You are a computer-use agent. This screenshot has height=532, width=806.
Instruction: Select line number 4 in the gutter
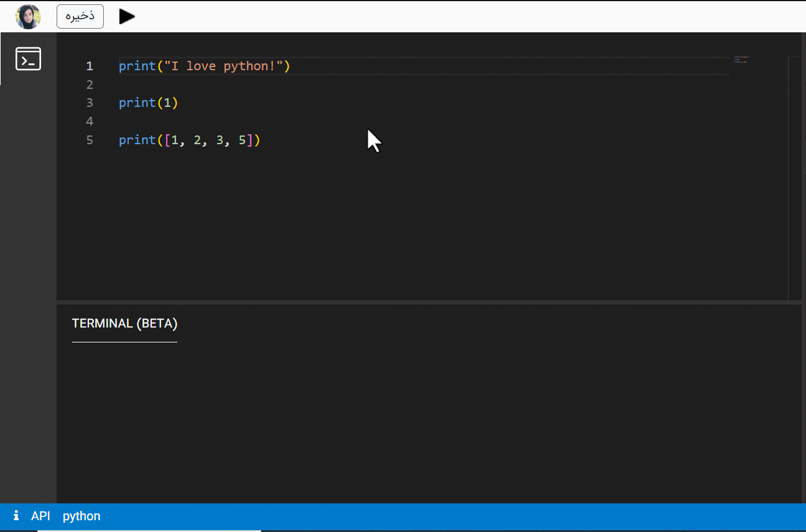click(90, 121)
